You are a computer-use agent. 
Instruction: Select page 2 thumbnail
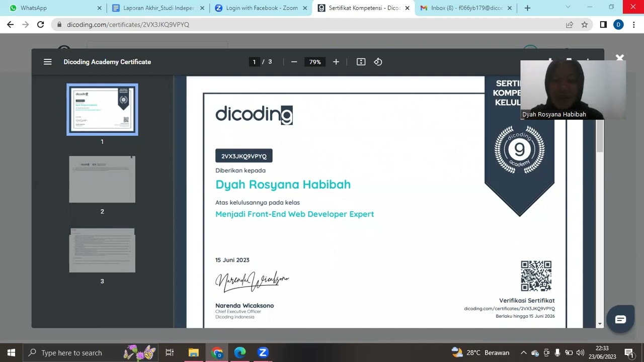(x=102, y=179)
